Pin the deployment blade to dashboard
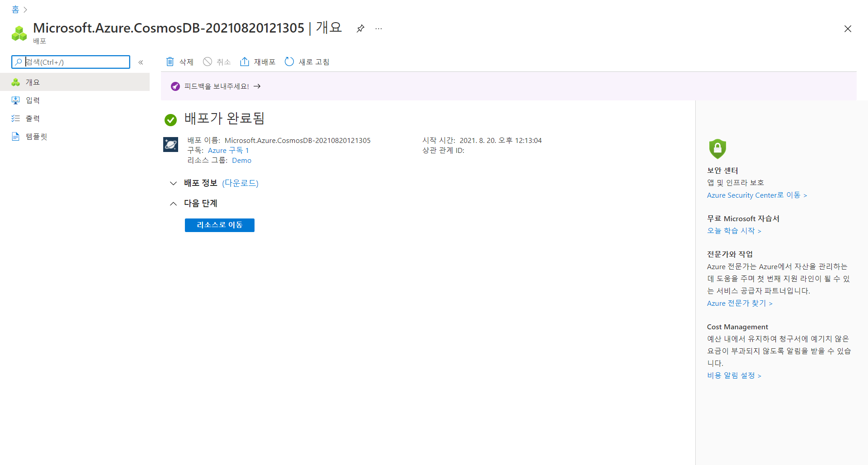This screenshot has width=868, height=465. [x=360, y=28]
